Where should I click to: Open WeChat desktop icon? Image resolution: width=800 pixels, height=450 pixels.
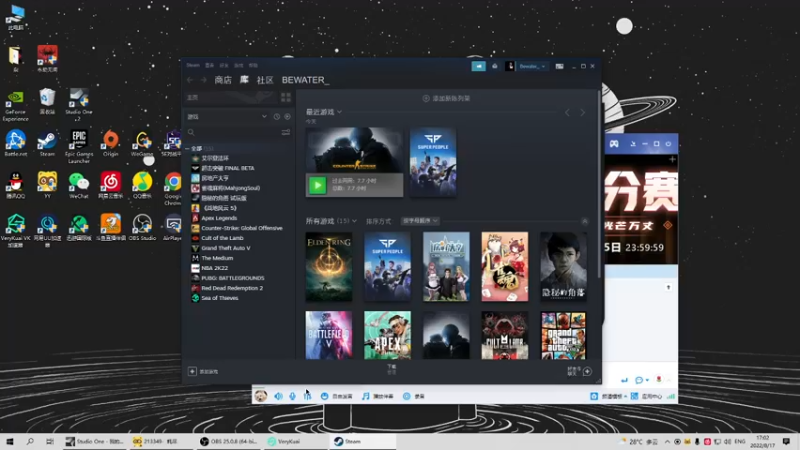pyautogui.click(x=79, y=186)
